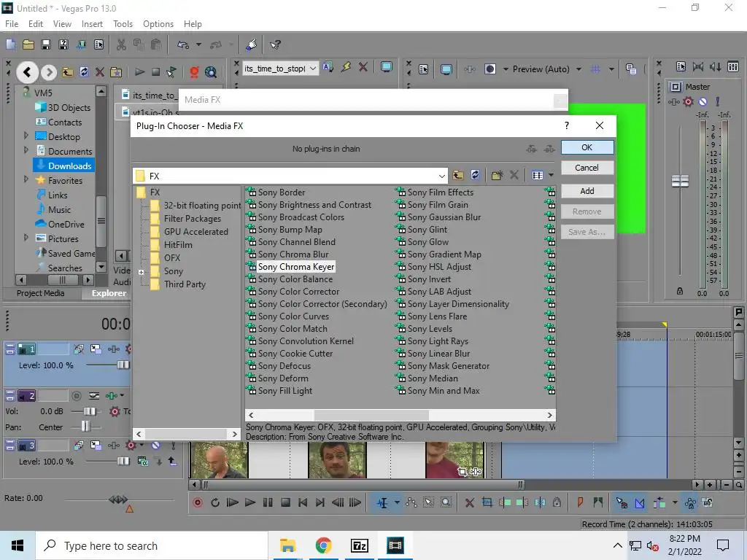Open the its_time_to_stop media dropdown
This screenshot has height=560, width=747.
point(313,69)
